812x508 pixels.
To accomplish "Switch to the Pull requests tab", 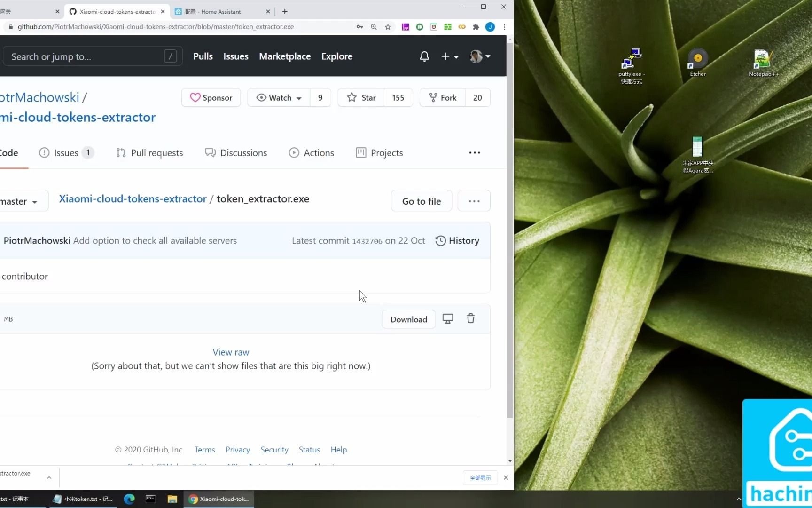I will (149, 153).
